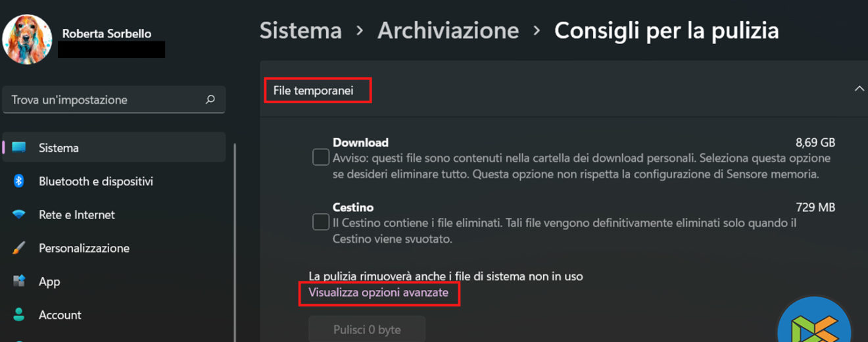Click the Rete e Internet wifi icon
The image size is (868, 342).
(x=19, y=214)
